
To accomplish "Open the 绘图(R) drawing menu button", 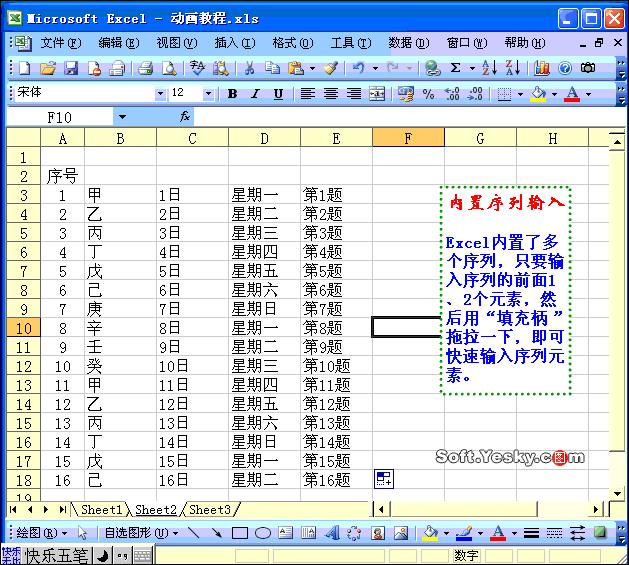I will point(41,533).
